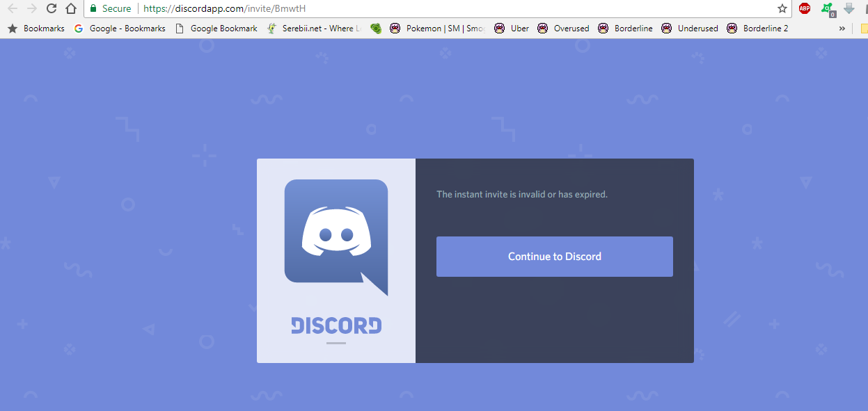
Task: Click the large Discord logo image
Action: 336,237
